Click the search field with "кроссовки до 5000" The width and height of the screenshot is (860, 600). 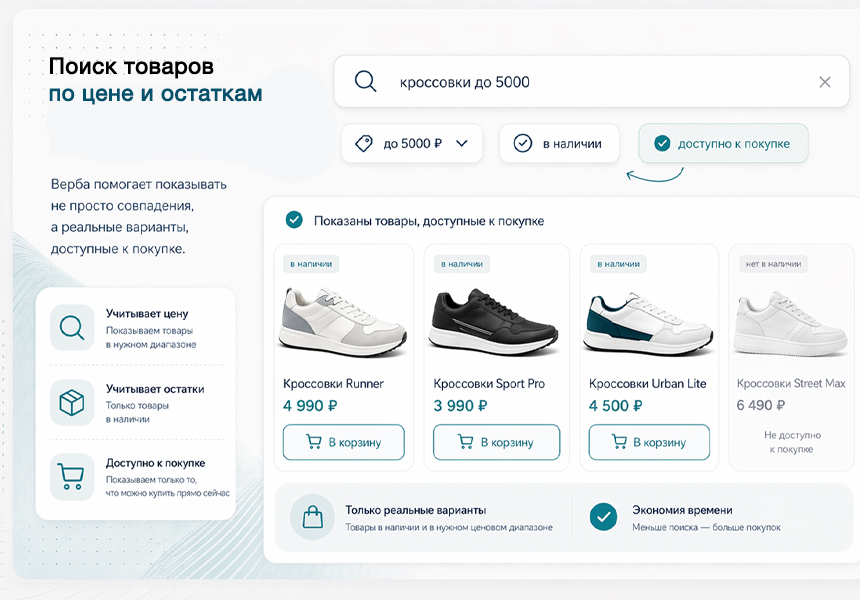pos(590,82)
